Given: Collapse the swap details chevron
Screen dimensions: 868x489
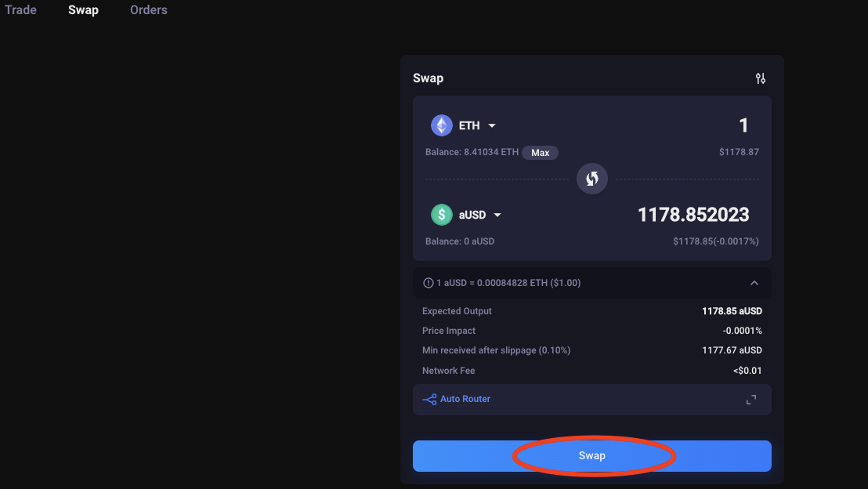Looking at the screenshot, I should coord(754,283).
